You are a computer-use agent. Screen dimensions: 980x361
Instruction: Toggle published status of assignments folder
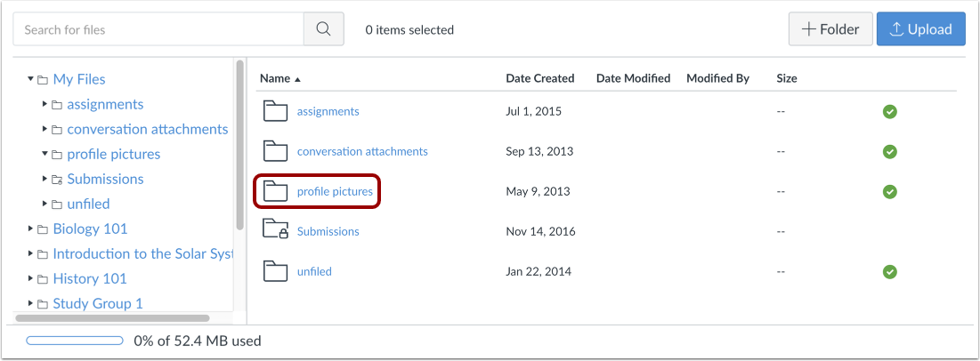(889, 112)
